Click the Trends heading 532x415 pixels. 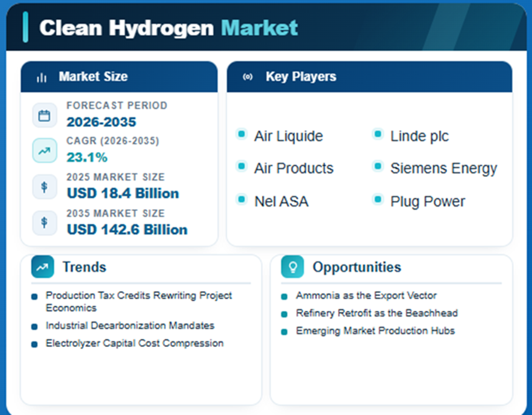pyautogui.click(x=84, y=267)
